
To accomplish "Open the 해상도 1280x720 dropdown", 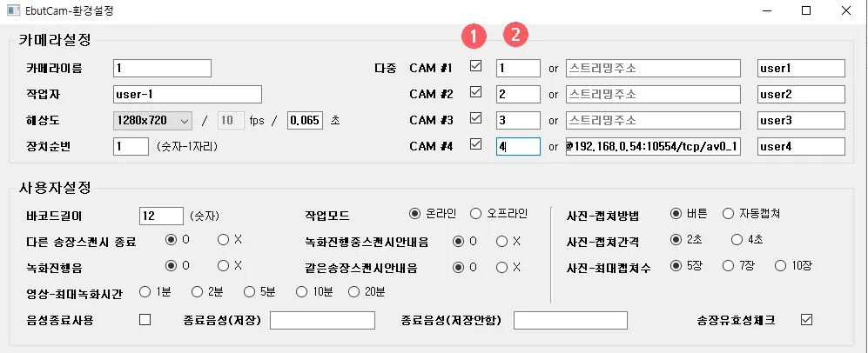I will coord(152,120).
